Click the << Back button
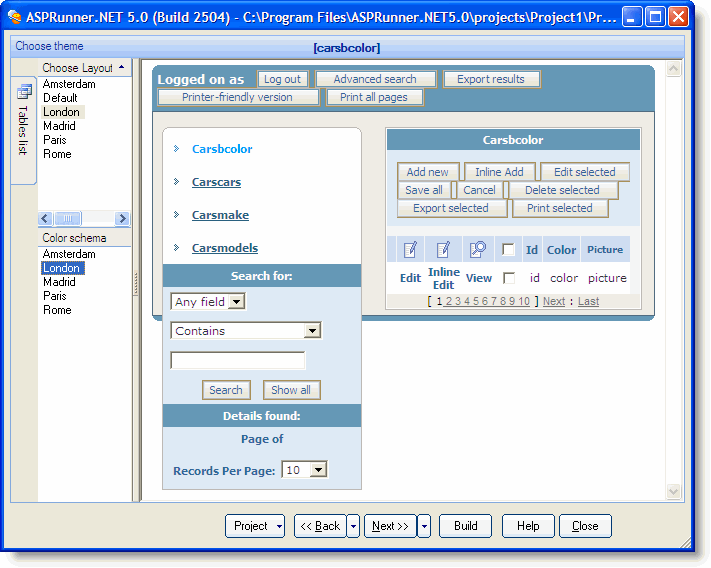 [x=320, y=526]
